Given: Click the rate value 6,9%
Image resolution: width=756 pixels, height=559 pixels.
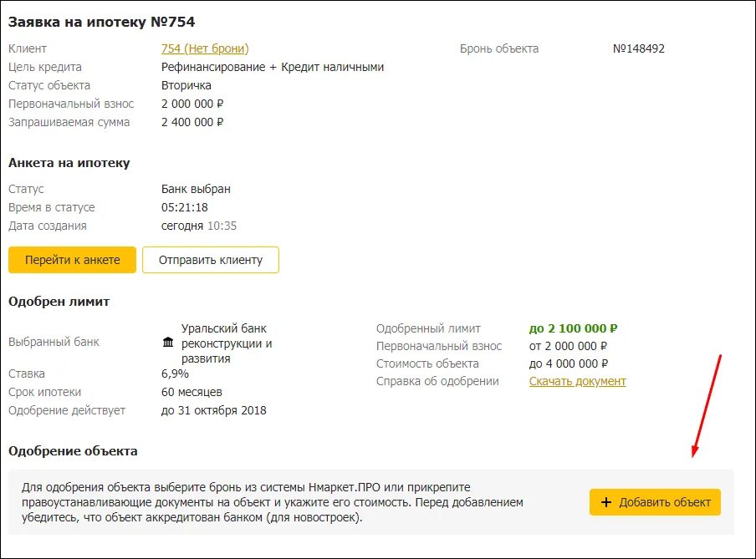Looking at the screenshot, I should tap(175, 374).
